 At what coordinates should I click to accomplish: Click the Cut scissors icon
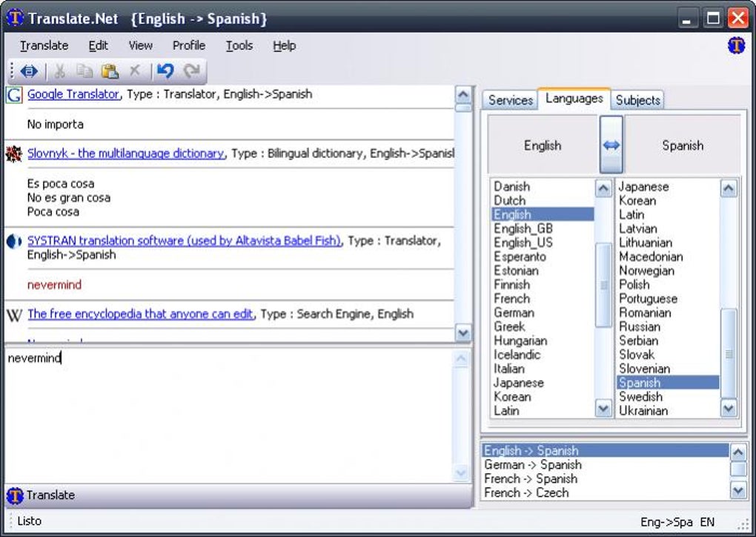tap(60, 72)
